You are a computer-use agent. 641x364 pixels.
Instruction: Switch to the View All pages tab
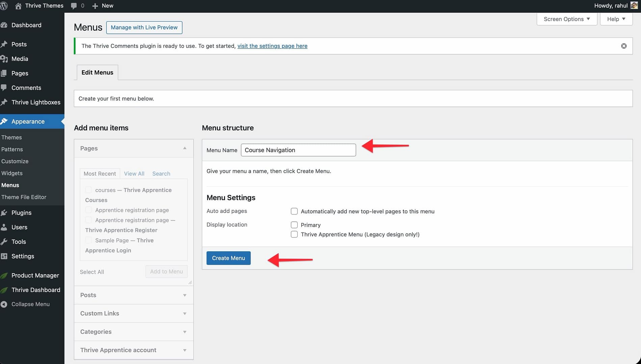134,173
